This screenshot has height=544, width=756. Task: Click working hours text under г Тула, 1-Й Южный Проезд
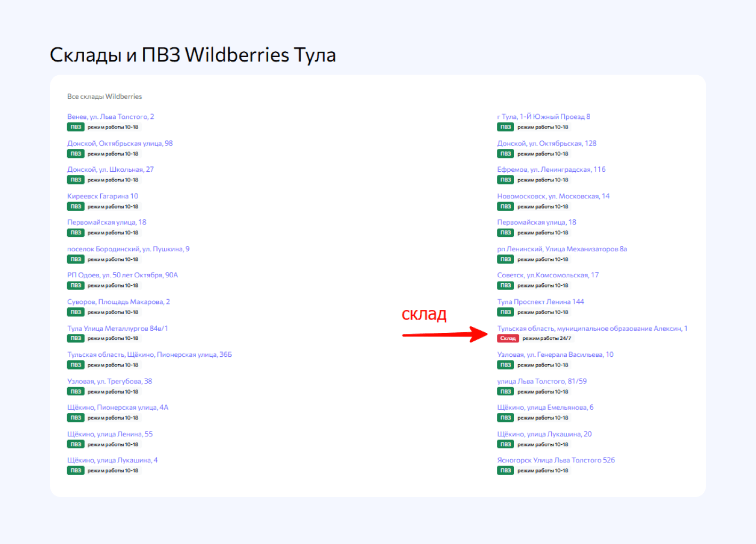click(x=543, y=127)
